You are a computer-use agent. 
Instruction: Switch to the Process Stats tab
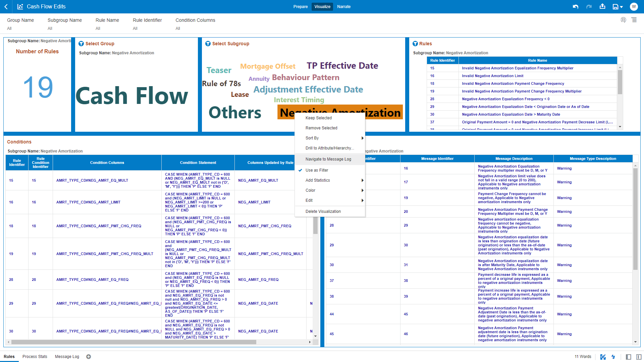[35, 357]
